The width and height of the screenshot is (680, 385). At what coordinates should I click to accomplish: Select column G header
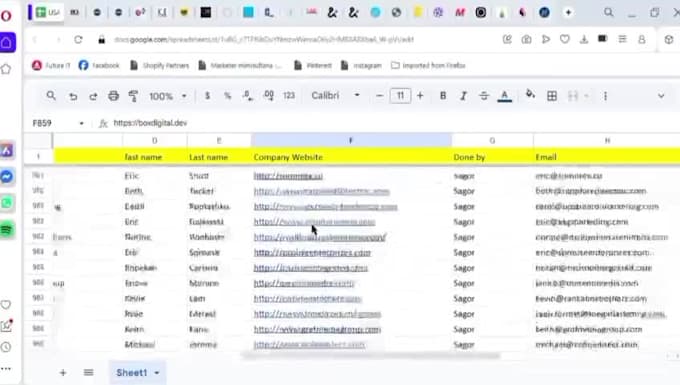pos(492,140)
